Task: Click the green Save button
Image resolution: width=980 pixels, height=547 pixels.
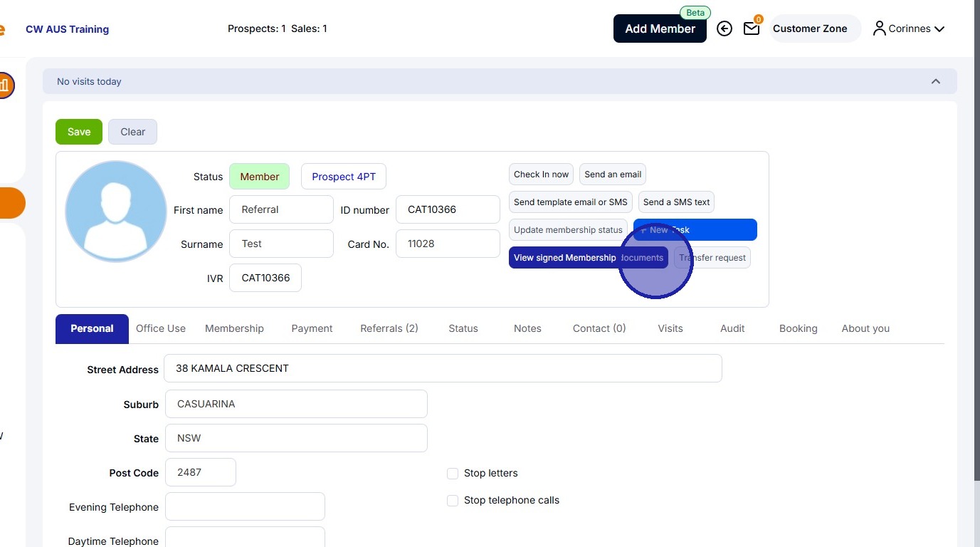Action: click(x=79, y=132)
